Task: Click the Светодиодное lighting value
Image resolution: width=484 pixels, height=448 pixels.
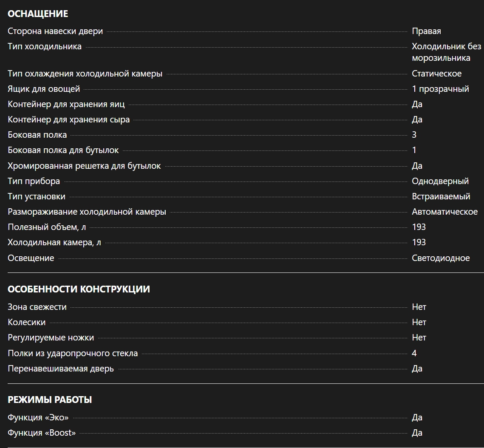Action: [x=441, y=258]
